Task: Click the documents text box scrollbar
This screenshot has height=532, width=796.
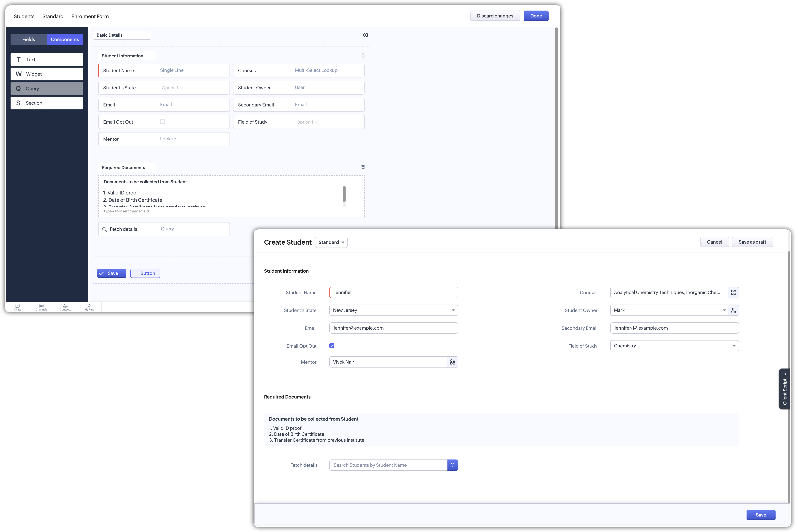Action: coord(344,194)
